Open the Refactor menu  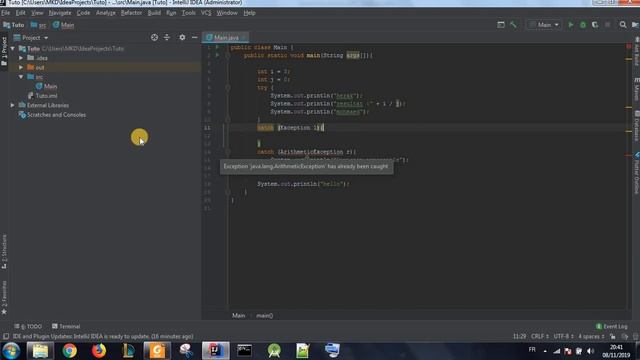[131, 13]
